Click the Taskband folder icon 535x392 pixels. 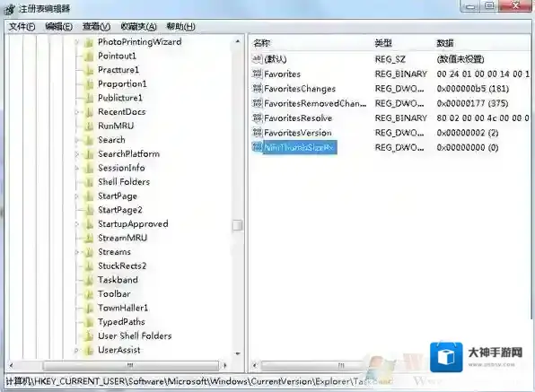coord(89,280)
